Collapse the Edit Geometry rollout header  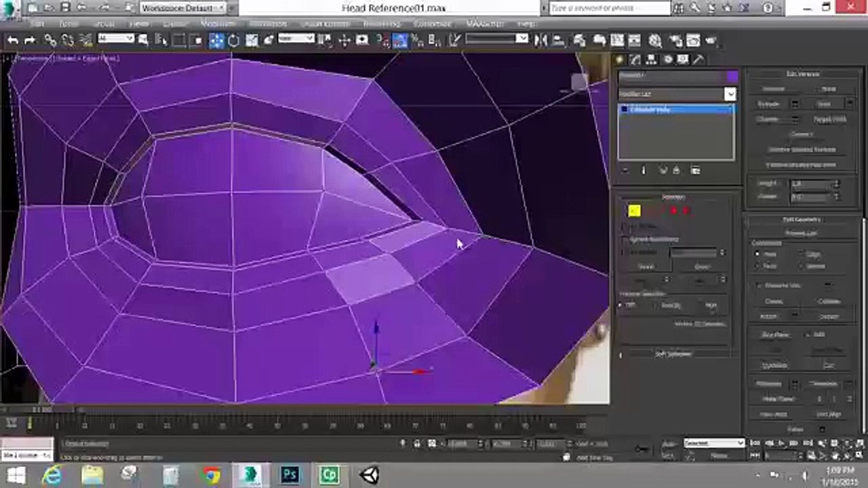click(803, 220)
